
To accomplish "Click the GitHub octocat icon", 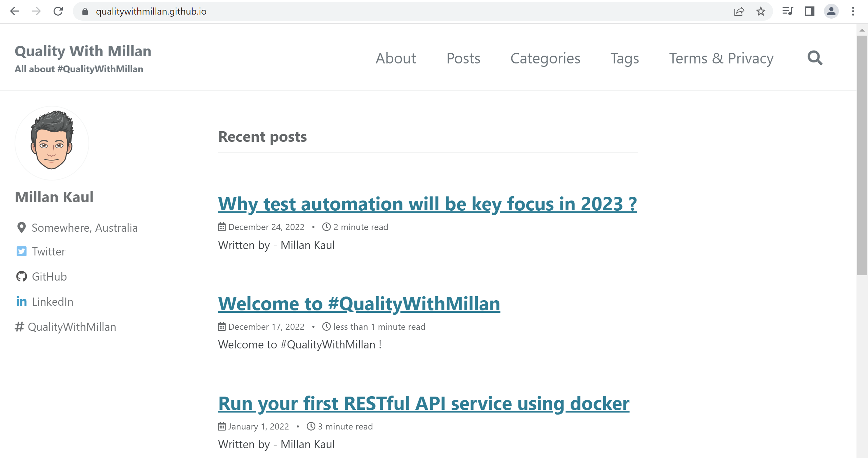I will point(21,276).
